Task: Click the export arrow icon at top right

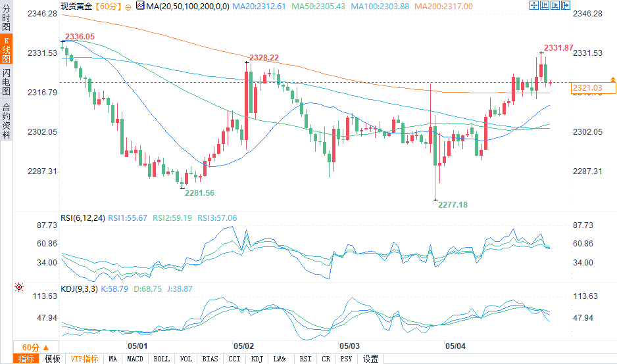Action: coord(566,5)
